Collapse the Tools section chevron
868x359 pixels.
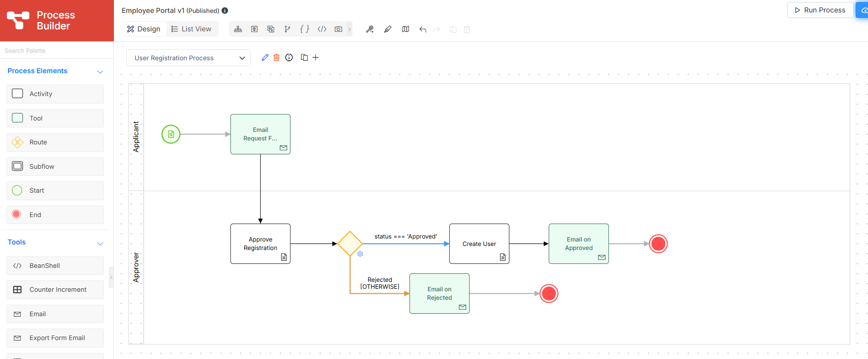pyautogui.click(x=100, y=243)
